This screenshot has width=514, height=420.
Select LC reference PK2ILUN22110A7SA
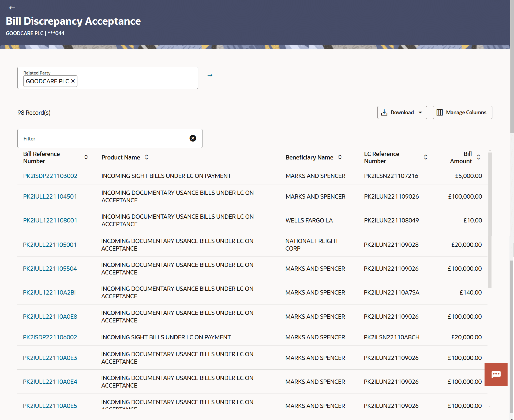tap(391, 292)
